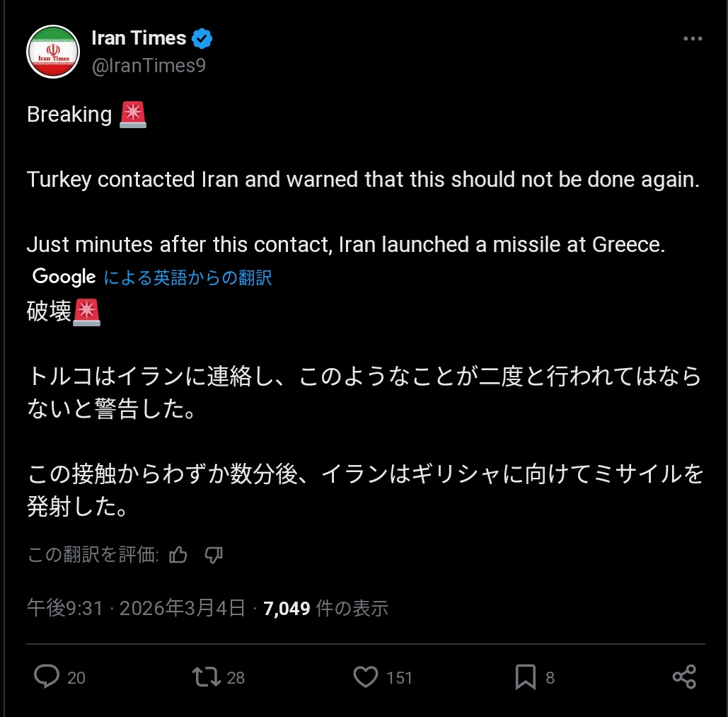728x717 pixels.
Task: Open the three-dot more options menu
Action: pyautogui.click(x=692, y=39)
